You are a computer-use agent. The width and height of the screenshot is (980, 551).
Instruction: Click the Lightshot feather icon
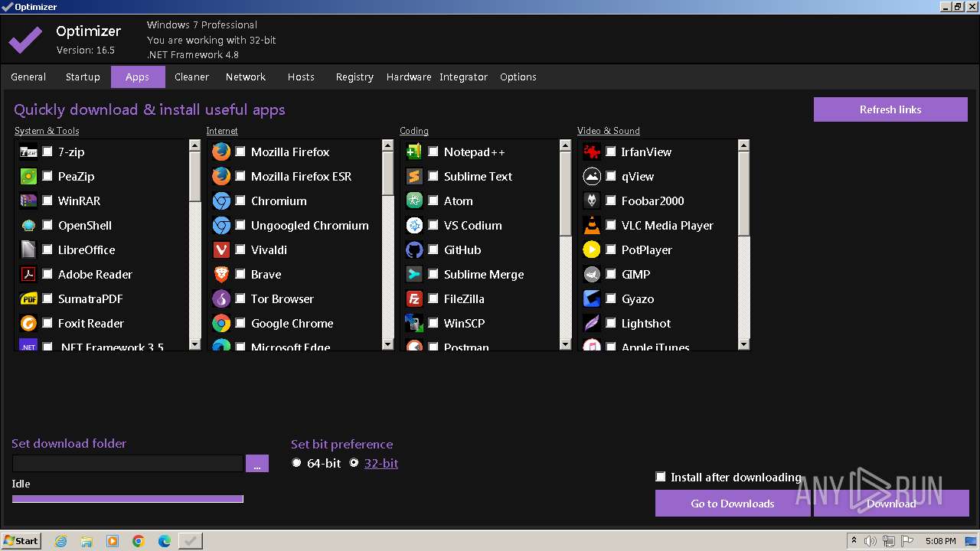tap(592, 323)
